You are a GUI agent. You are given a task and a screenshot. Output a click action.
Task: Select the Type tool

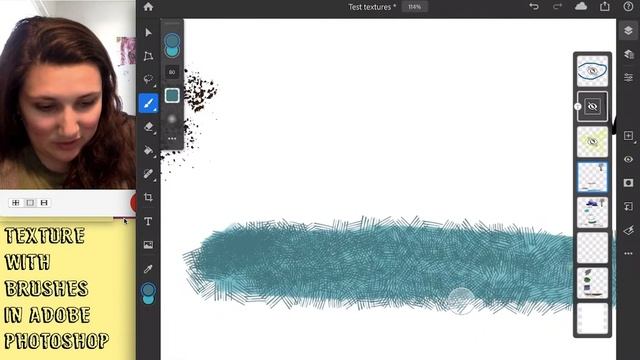[148, 221]
